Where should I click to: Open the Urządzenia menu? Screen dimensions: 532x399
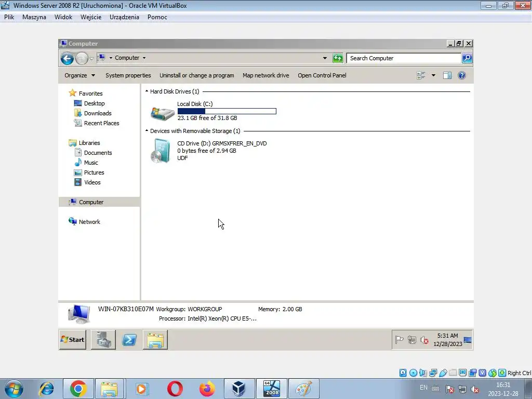click(x=124, y=17)
